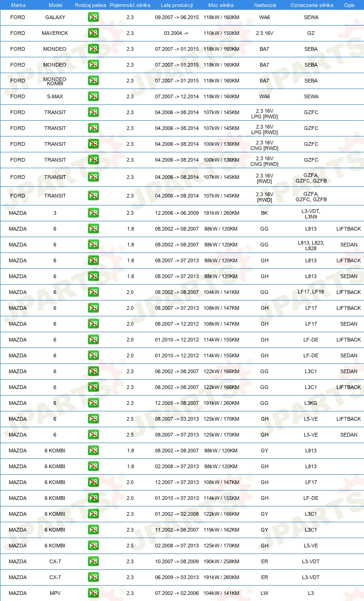Click the fuel icon in the MAZDA 3 row
This screenshot has height=601, width=364.
(x=93, y=213)
